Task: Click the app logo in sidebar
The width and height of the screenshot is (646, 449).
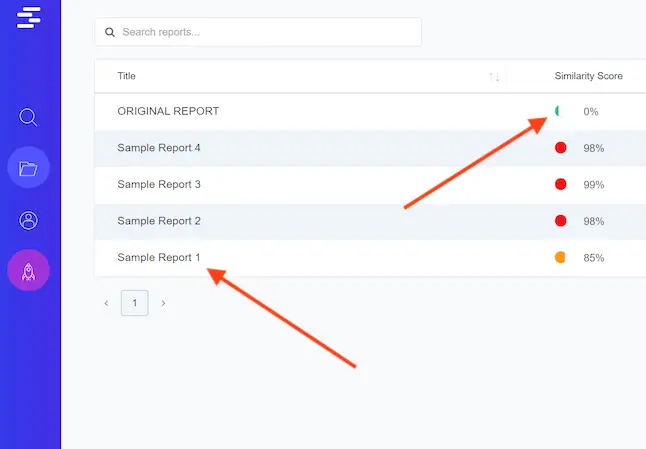Action: tap(29, 17)
